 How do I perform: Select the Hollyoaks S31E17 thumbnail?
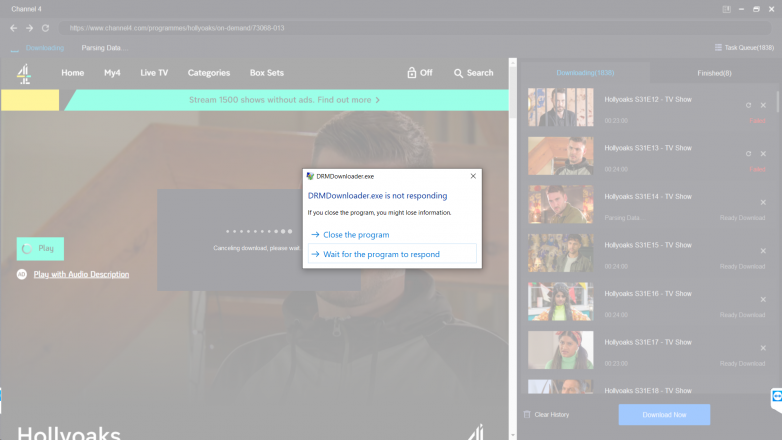(x=561, y=350)
